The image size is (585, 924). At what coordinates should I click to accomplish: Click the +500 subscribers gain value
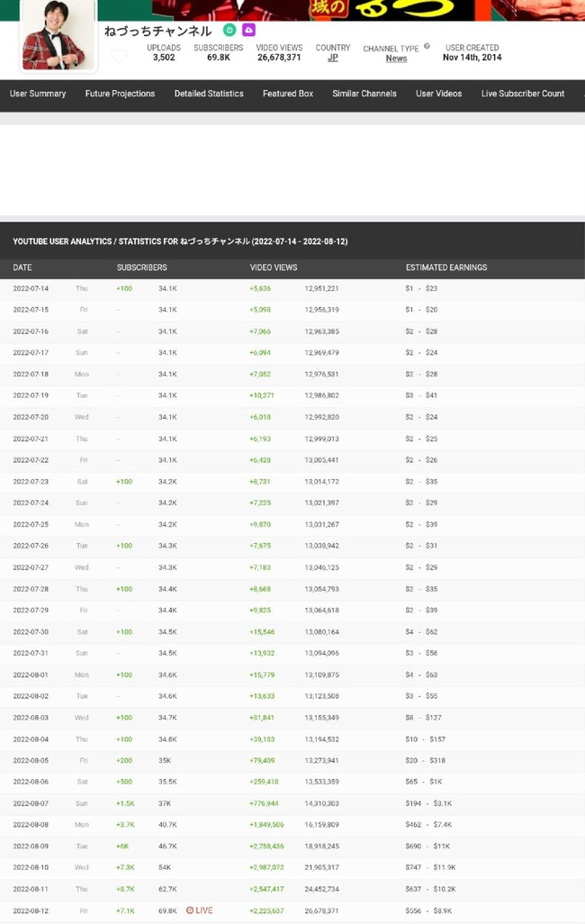(x=124, y=782)
